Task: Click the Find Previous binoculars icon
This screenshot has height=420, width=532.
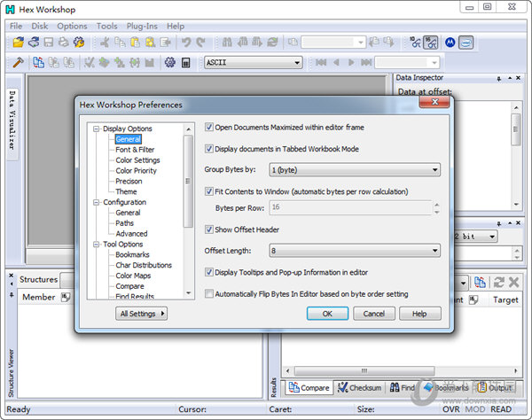Action: point(242,43)
